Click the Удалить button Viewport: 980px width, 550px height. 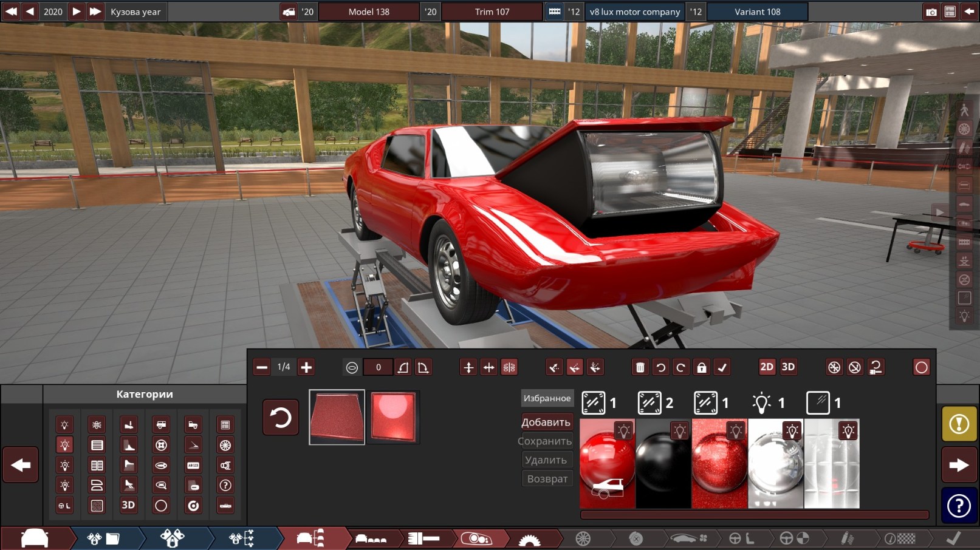click(547, 460)
